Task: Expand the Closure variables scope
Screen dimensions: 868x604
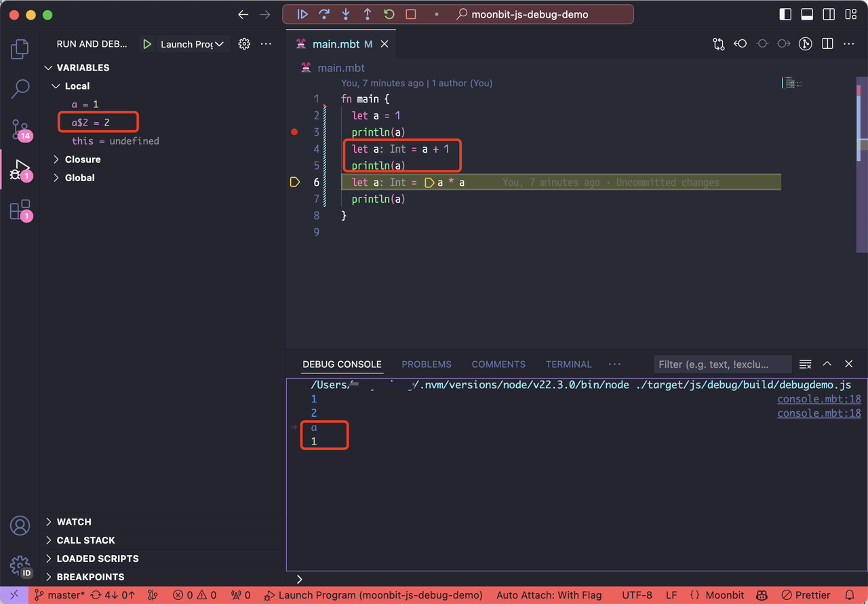Action: [83, 159]
